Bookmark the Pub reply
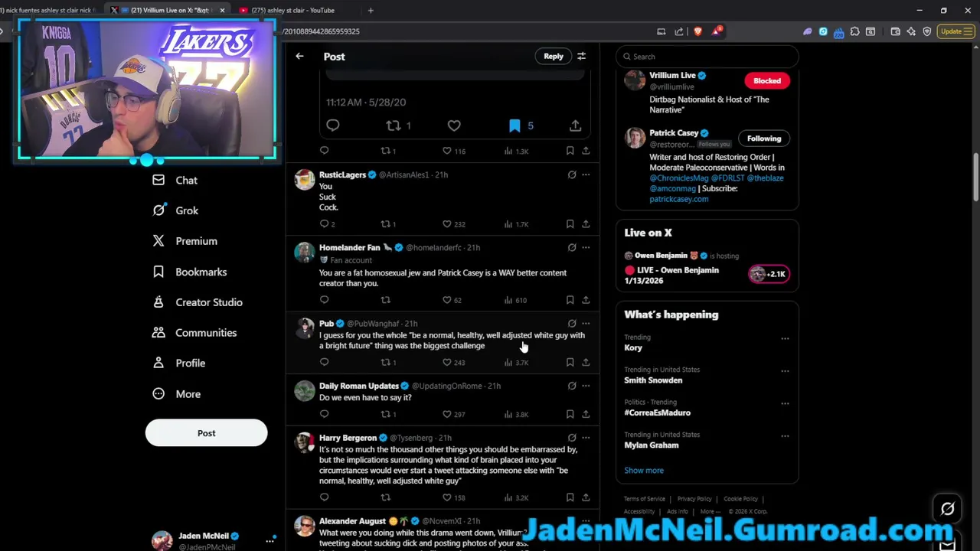Image resolution: width=980 pixels, height=551 pixels. click(x=570, y=363)
